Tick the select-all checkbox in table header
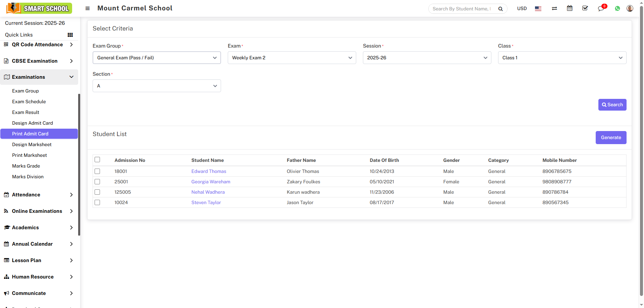The width and height of the screenshot is (644, 308). (x=97, y=160)
